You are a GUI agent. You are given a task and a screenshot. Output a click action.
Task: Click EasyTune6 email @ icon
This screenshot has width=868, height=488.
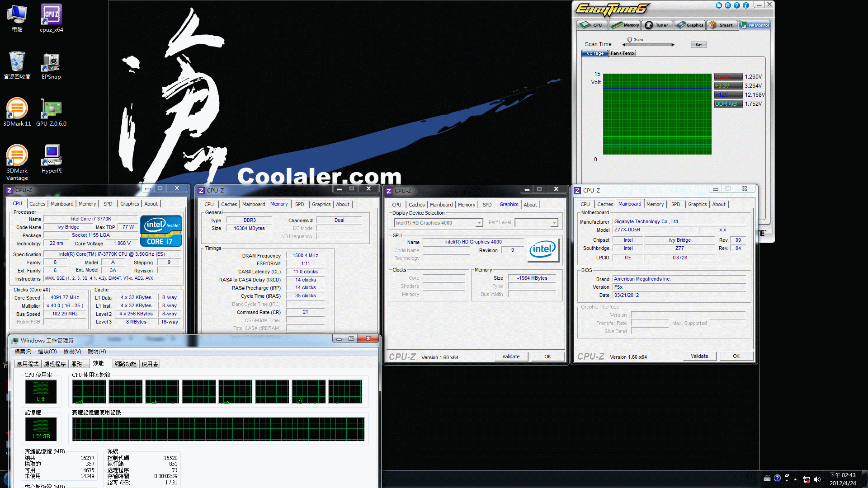728,5
